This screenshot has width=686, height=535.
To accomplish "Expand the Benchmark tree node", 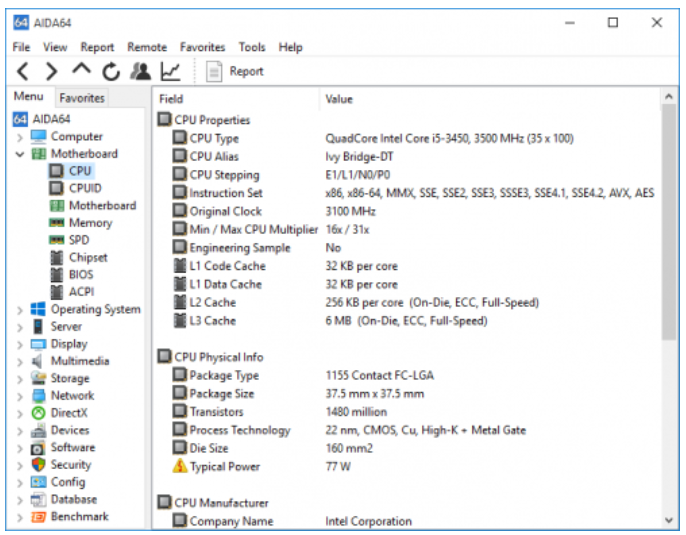I will tap(20, 517).
